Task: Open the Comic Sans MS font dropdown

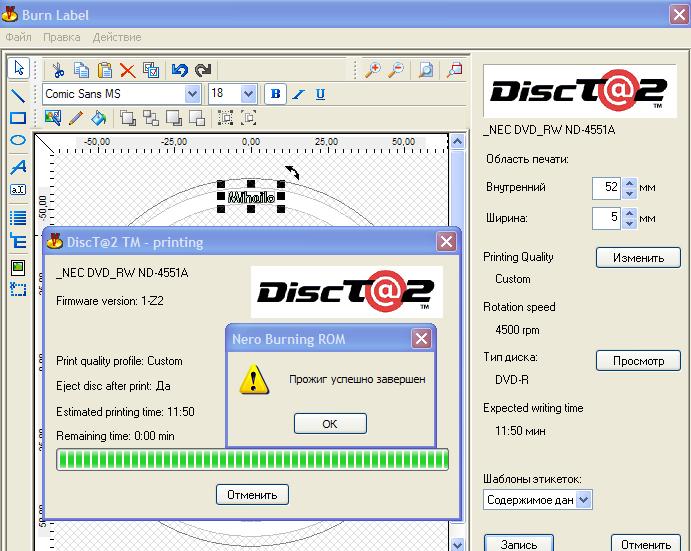Action: point(192,94)
